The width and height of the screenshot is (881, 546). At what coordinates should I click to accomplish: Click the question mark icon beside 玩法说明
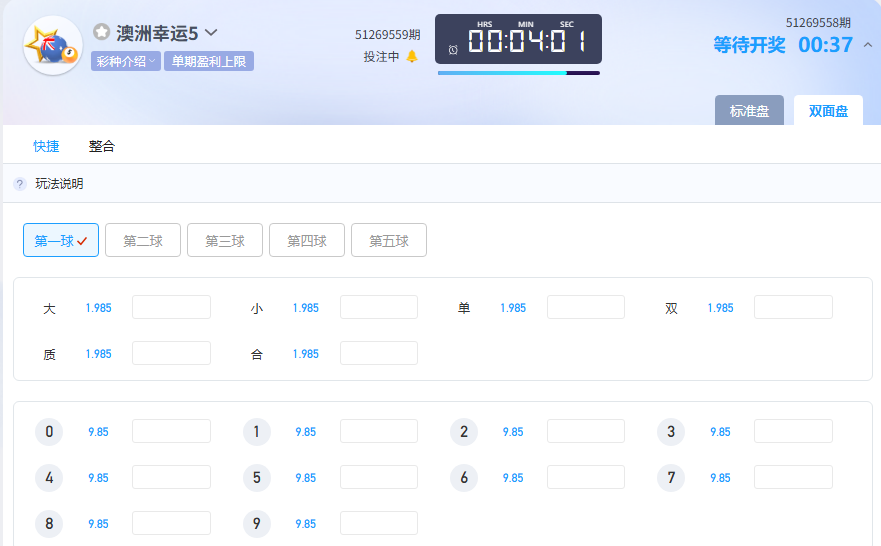(x=19, y=184)
